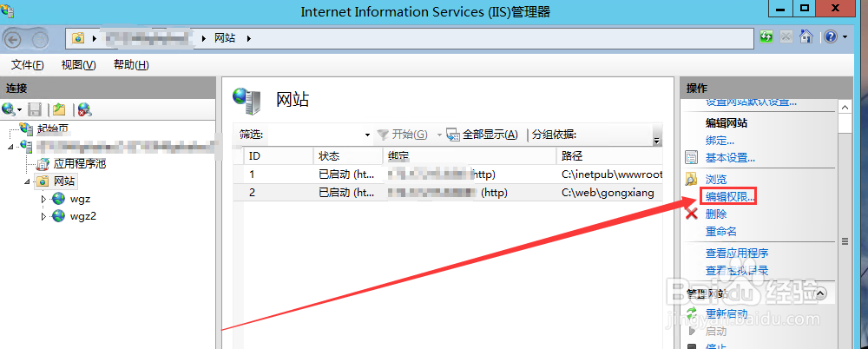Screen dimensions: 868x349
Task: Click the 筛选 filter input field
Action: point(312,134)
